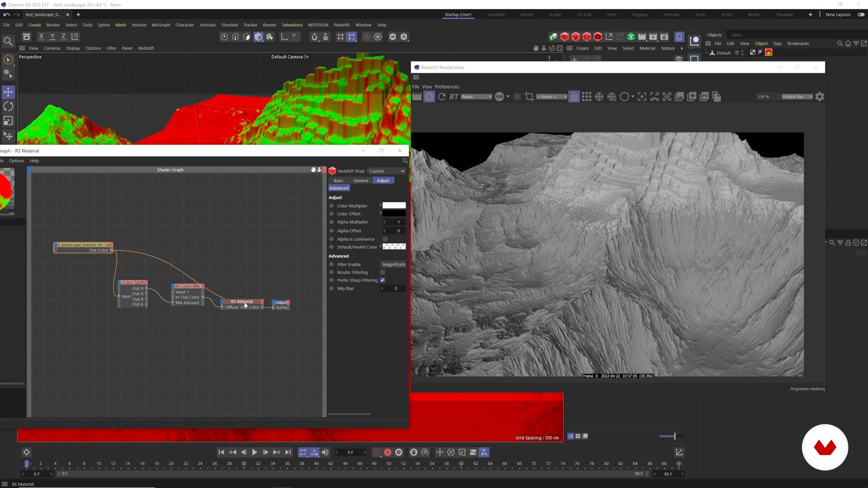Click the Color Multiplier white swatch
Screen dimensions: 868x488
pos(394,206)
